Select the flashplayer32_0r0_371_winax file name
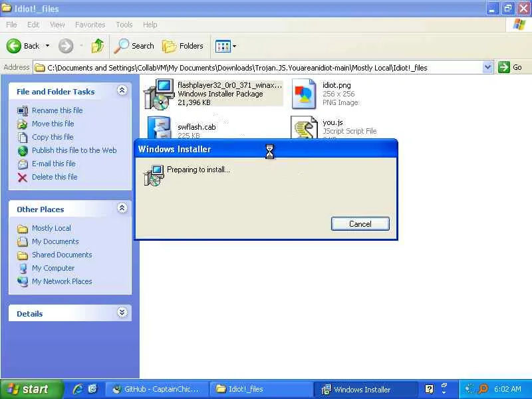This screenshot has height=399, width=532. pyautogui.click(x=229, y=85)
